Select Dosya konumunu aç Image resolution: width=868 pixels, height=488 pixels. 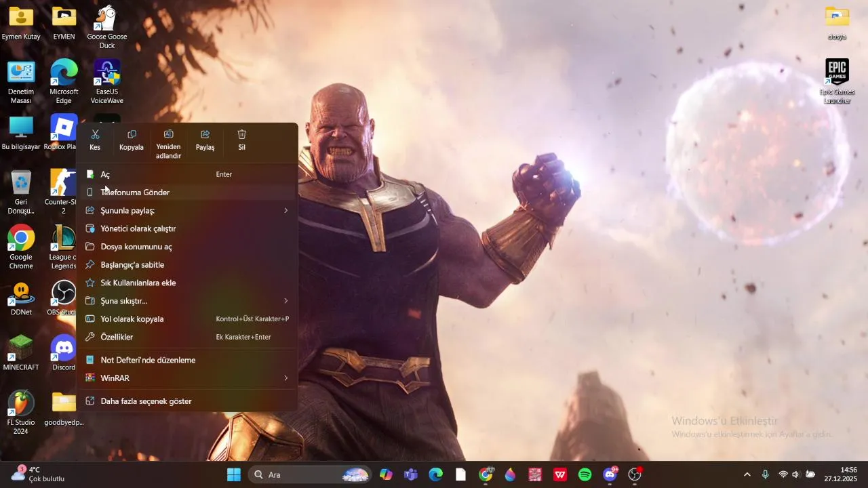tap(187, 247)
